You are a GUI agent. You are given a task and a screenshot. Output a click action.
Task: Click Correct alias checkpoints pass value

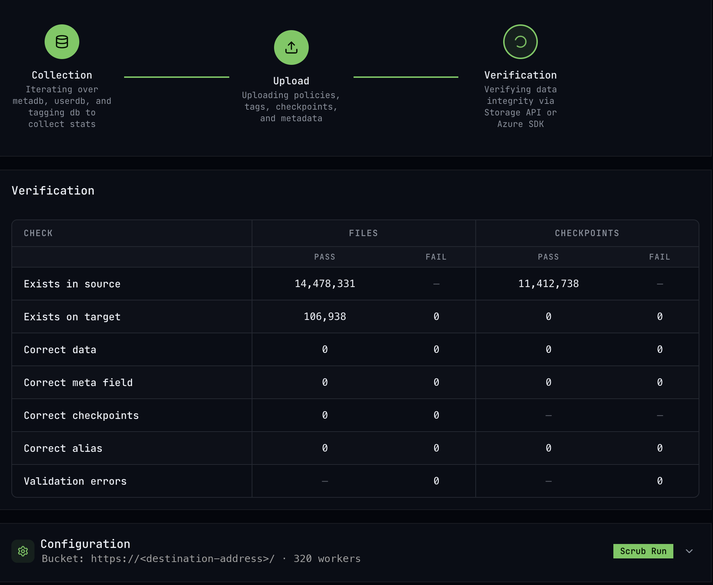coord(548,448)
